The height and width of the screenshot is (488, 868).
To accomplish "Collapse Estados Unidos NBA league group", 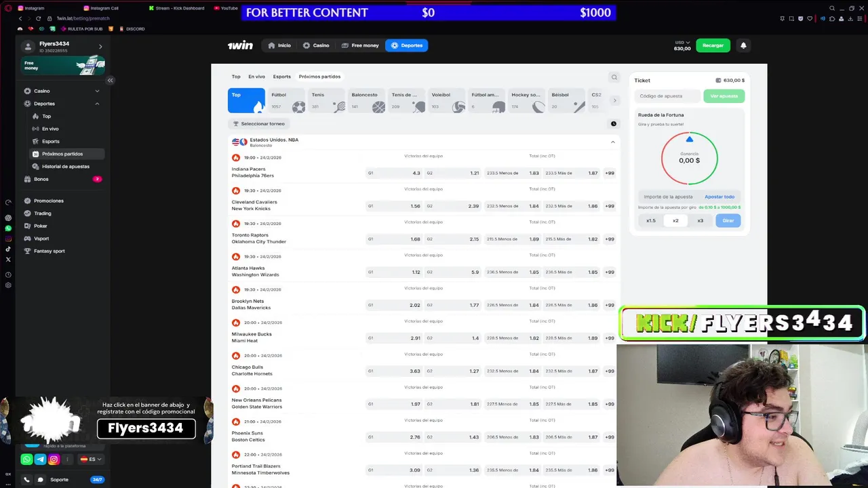I will pos(612,142).
